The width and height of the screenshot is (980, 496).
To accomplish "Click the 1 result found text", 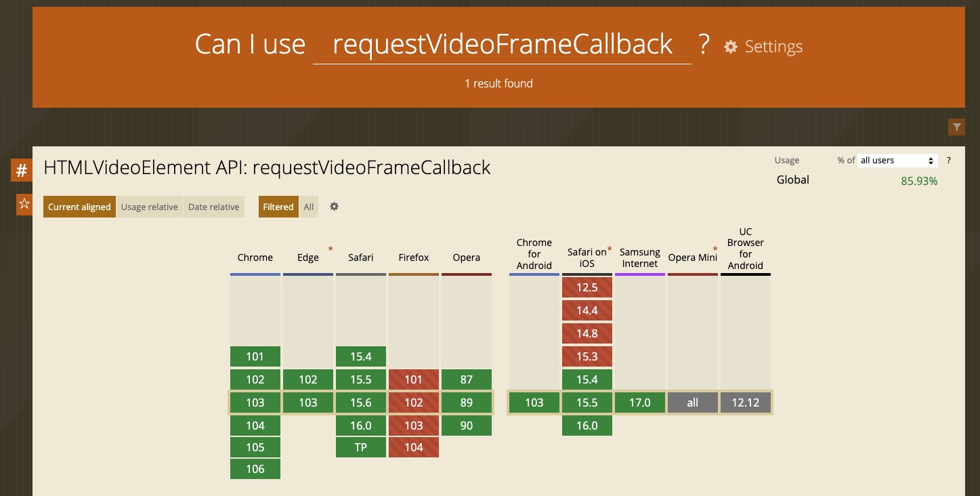I will (x=498, y=83).
